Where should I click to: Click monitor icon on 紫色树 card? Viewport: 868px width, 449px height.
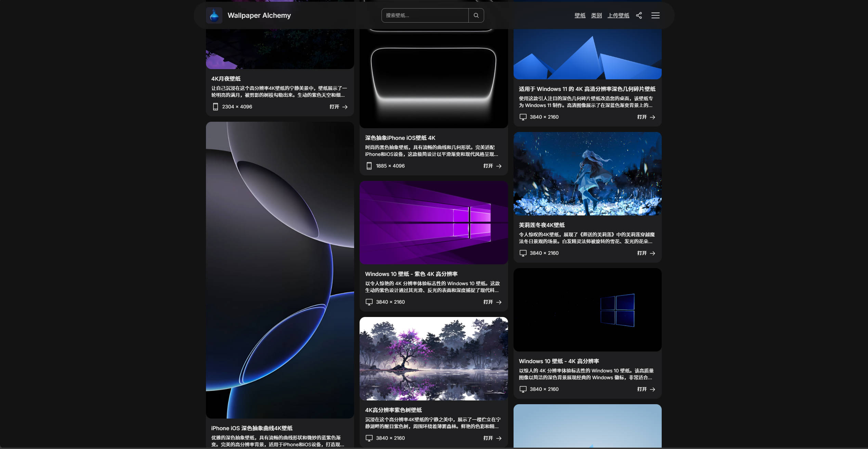(369, 438)
